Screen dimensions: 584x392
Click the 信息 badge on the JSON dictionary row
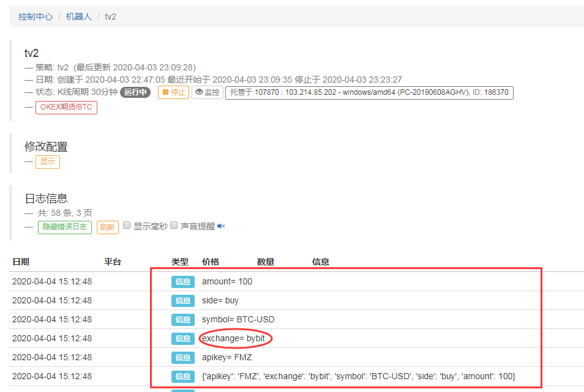point(183,376)
